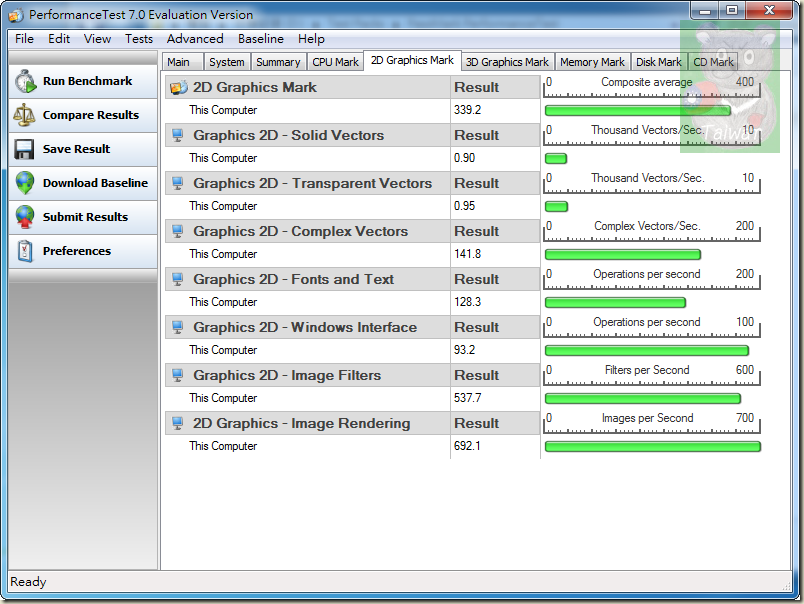
Task: Switch to the 3D Graphics Mark tab
Action: [x=507, y=62]
